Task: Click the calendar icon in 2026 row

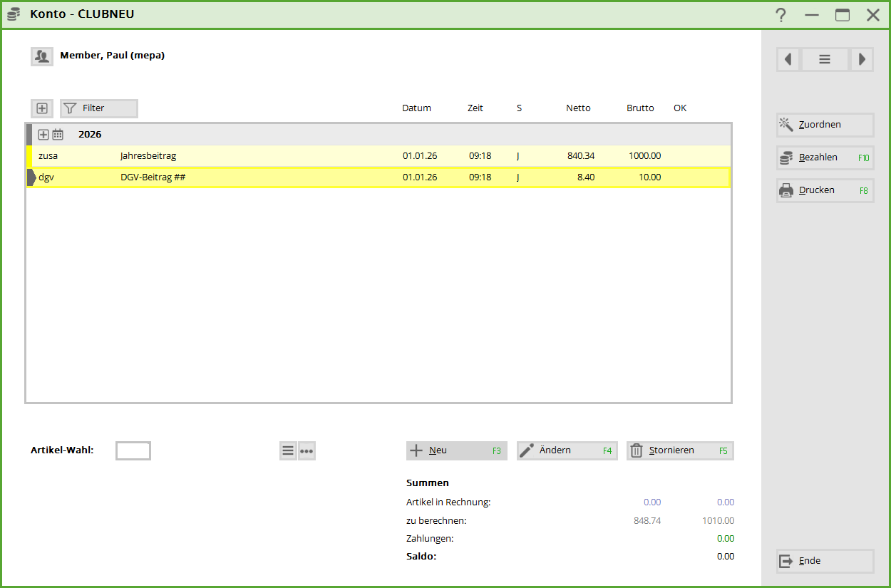Action: click(58, 135)
